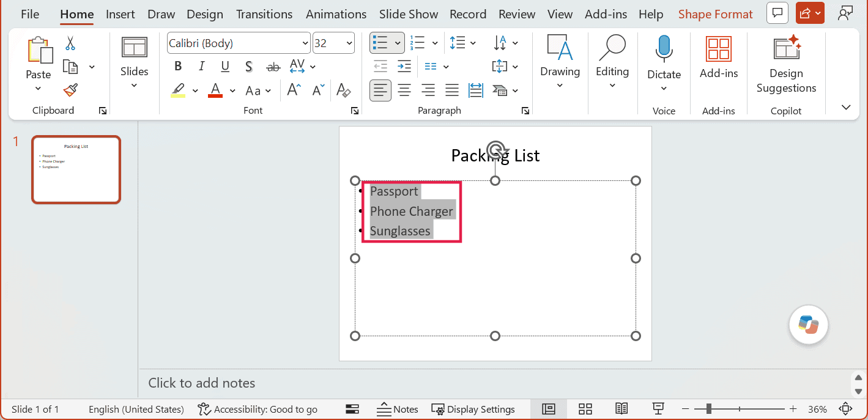Click the Clear All Formatting icon
868x420 pixels.
(x=343, y=90)
